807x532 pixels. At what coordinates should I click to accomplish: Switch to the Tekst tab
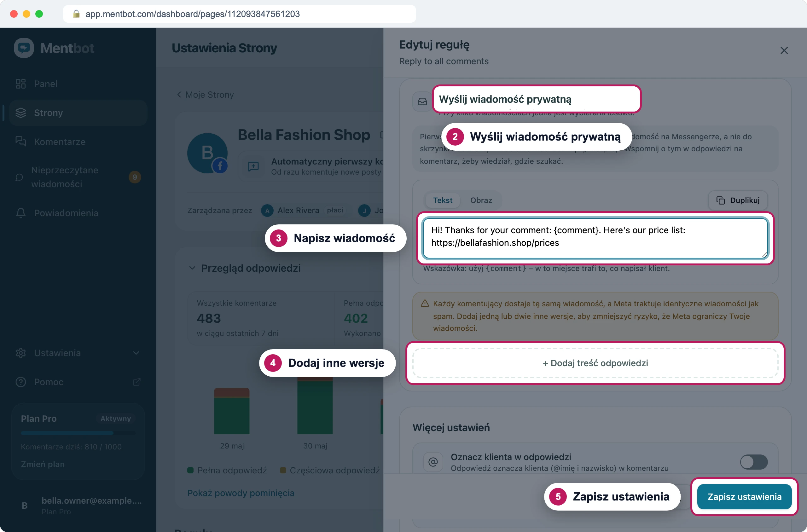click(443, 200)
